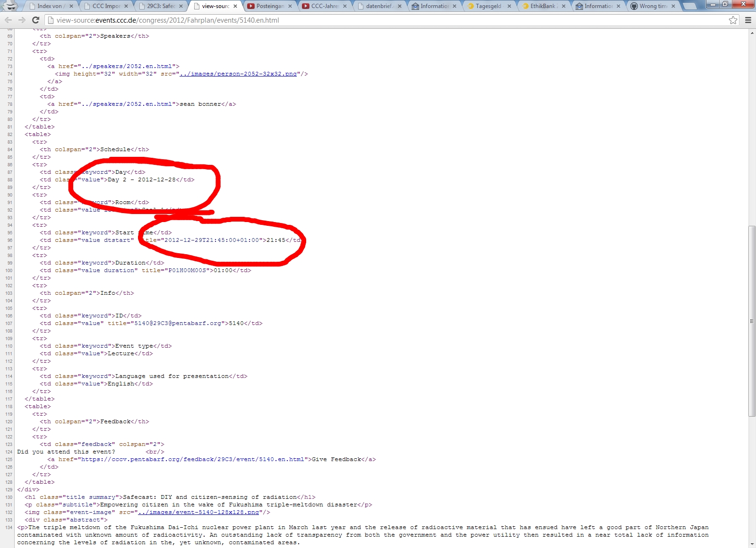756x548 pixels.
Task: Open the person-2052-32x32.png image link
Action: tap(238, 74)
